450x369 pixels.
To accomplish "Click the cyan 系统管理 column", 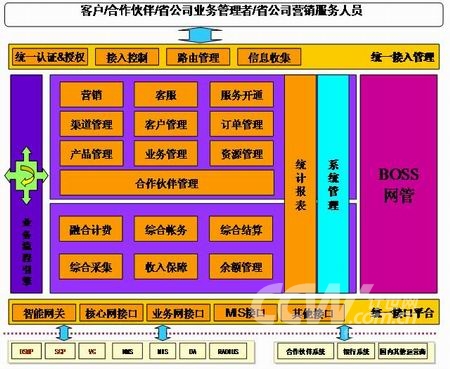I will [333, 184].
